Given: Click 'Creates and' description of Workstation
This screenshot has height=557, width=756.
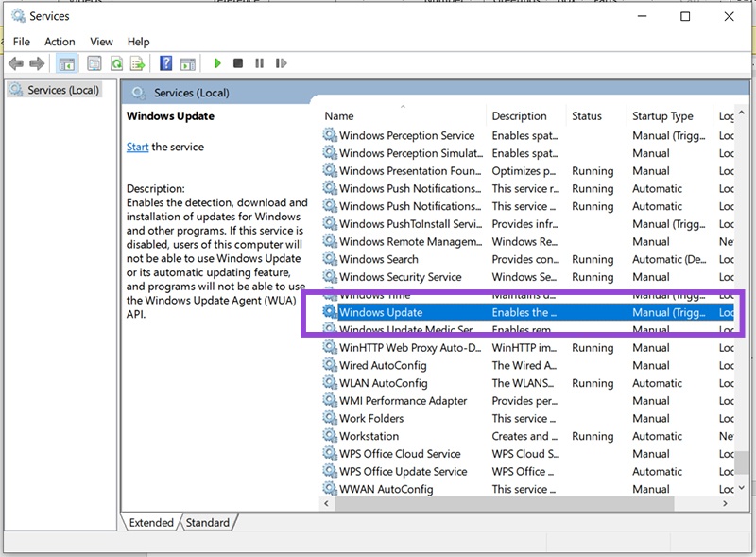Looking at the screenshot, I should click(x=524, y=436).
